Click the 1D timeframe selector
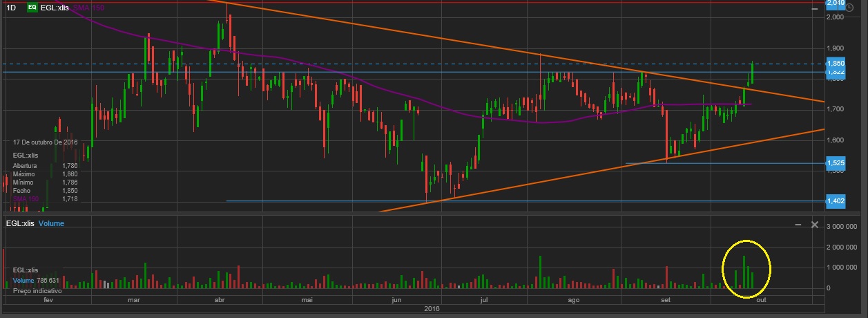This screenshot has height=318, width=868. (x=10, y=7)
